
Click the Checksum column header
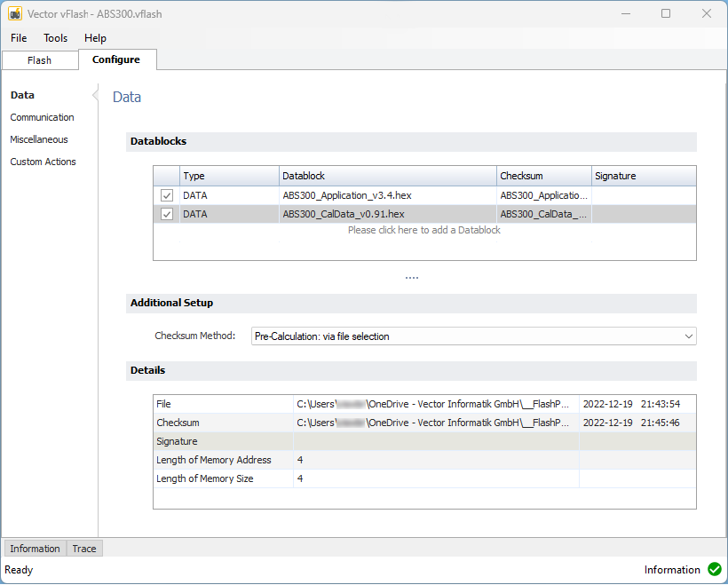[x=544, y=176]
